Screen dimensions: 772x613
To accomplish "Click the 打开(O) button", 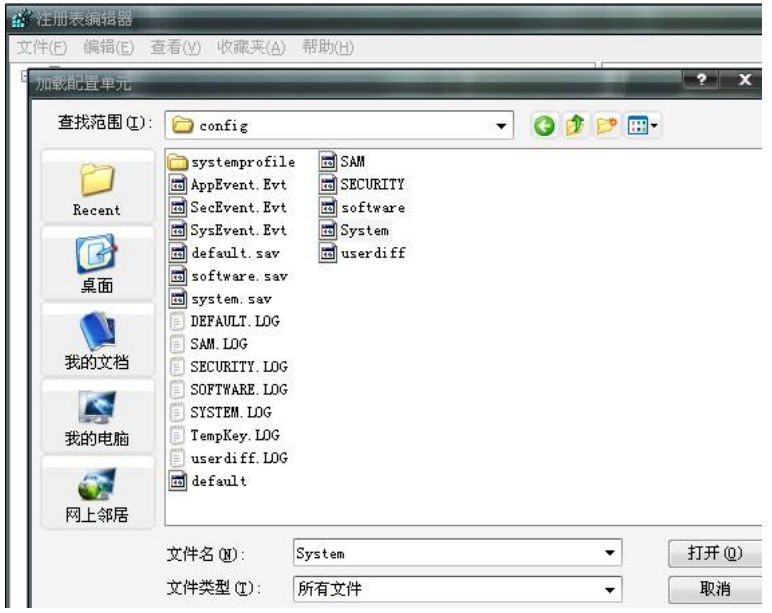I will pyautogui.click(x=716, y=553).
